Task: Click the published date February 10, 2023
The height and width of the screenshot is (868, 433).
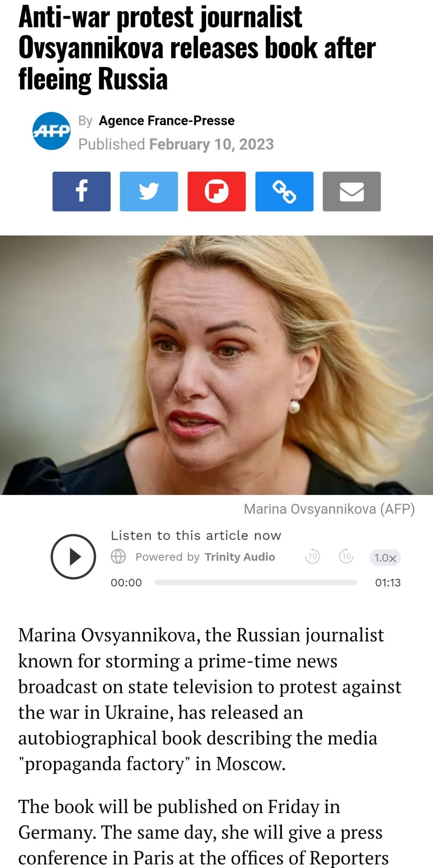Action: tap(211, 144)
